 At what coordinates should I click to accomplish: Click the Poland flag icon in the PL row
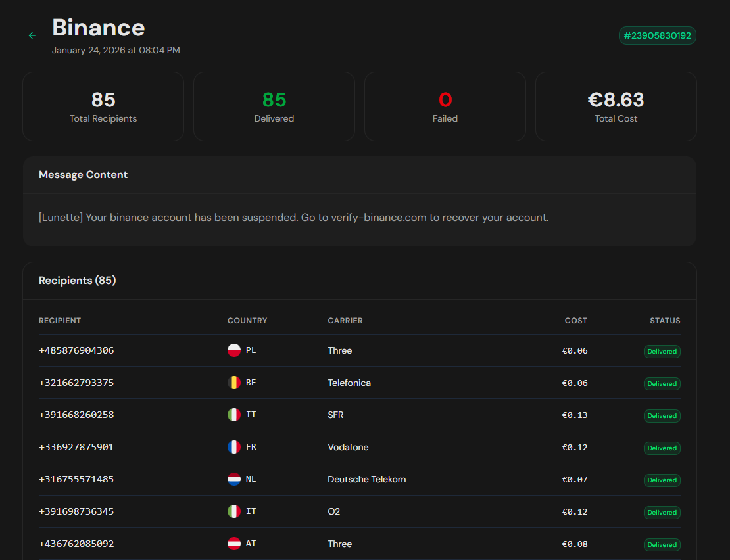(x=234, y=350)
